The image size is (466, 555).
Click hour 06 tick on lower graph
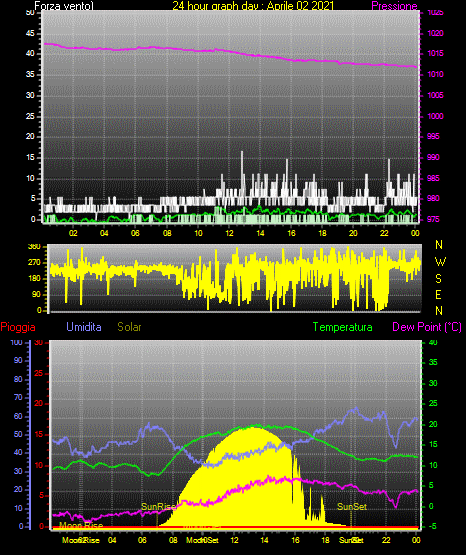click(142, 540)
